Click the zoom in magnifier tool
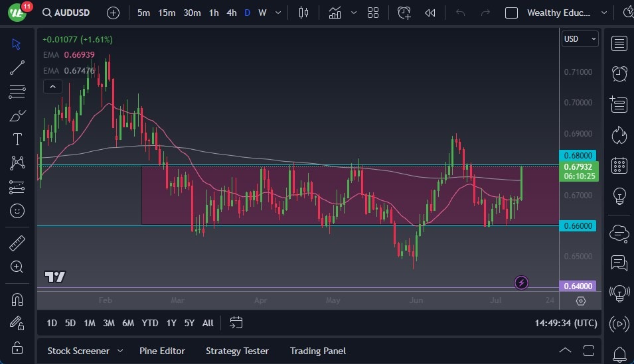 click(x=17, y=267)
